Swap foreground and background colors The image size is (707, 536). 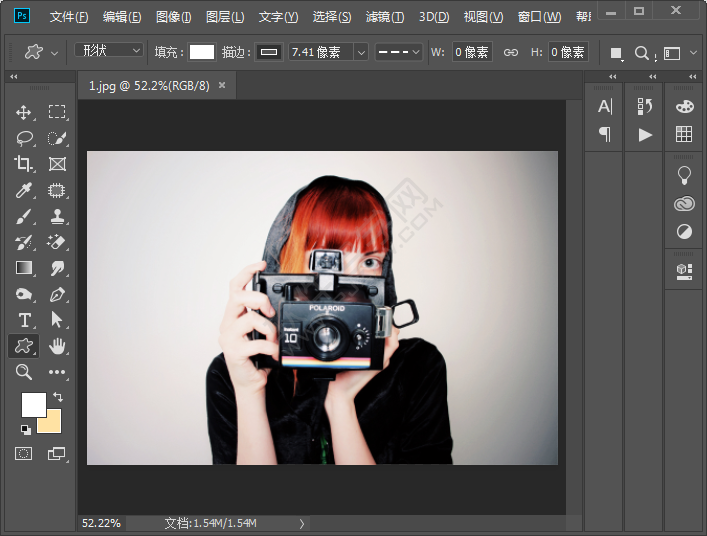(58, 397)
